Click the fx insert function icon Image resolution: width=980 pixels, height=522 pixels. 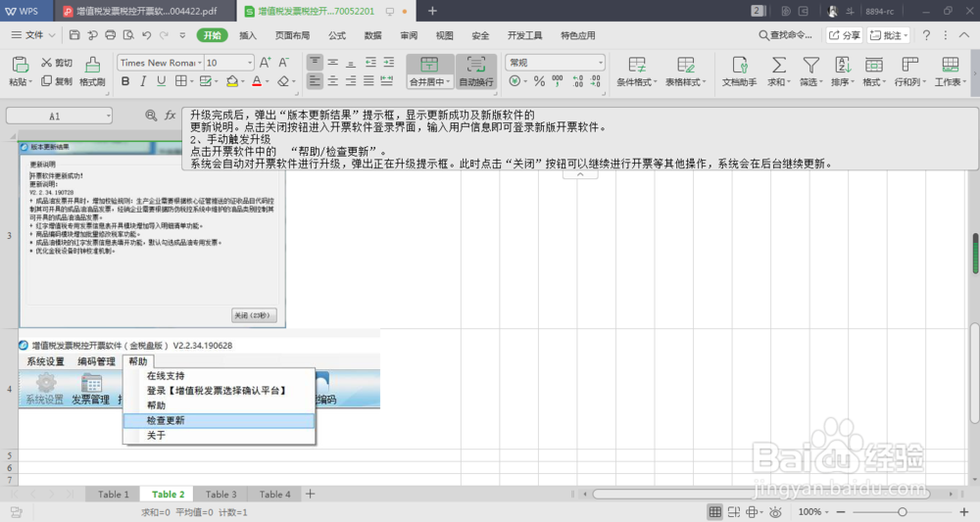[170, 116]
